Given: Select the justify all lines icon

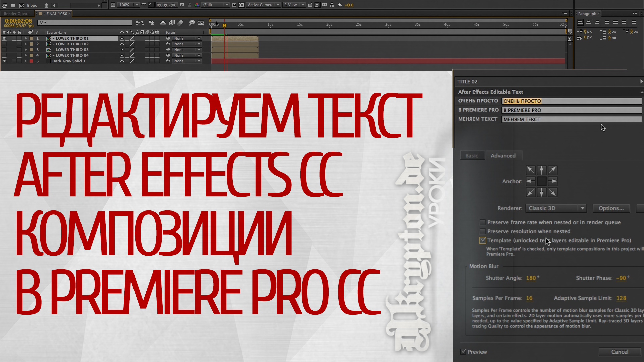Looking at the screenshot, I should [x=634, y=22].
